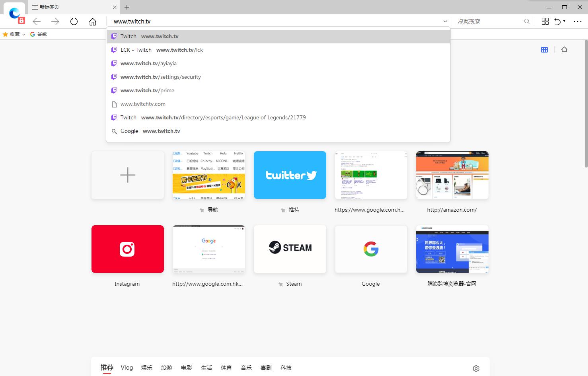The width and height of the screenshot is (588, 376).
Task: Click the Instagram label text
Action: 127,284
